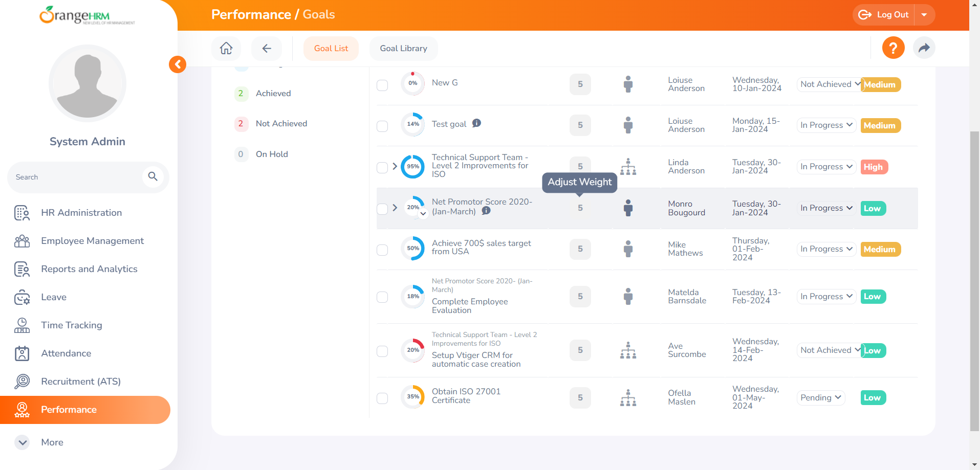Screen dimensions: 980x470
Task: Click the team hierarchy icon on Obtain ISO row
Action: (x=628, y=397)
